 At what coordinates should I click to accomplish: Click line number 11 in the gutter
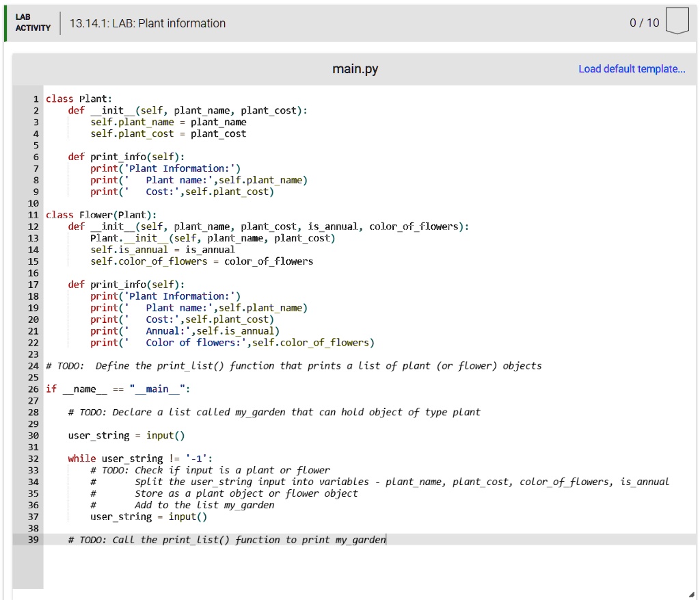coord(32,214)
